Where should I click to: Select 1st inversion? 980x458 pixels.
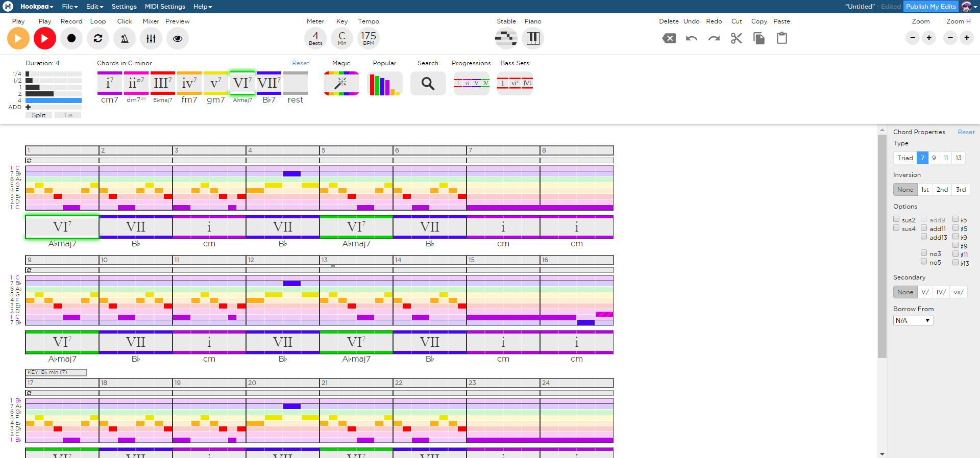925,190
